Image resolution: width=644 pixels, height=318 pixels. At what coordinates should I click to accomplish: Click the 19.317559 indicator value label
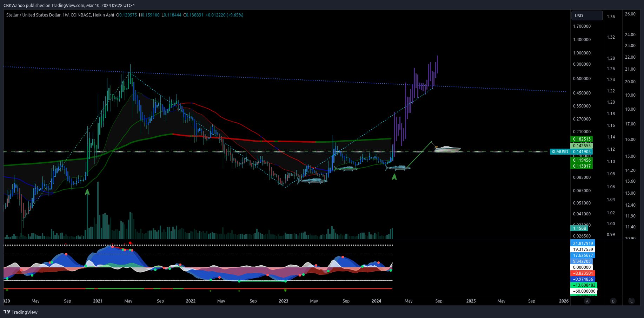583,249
